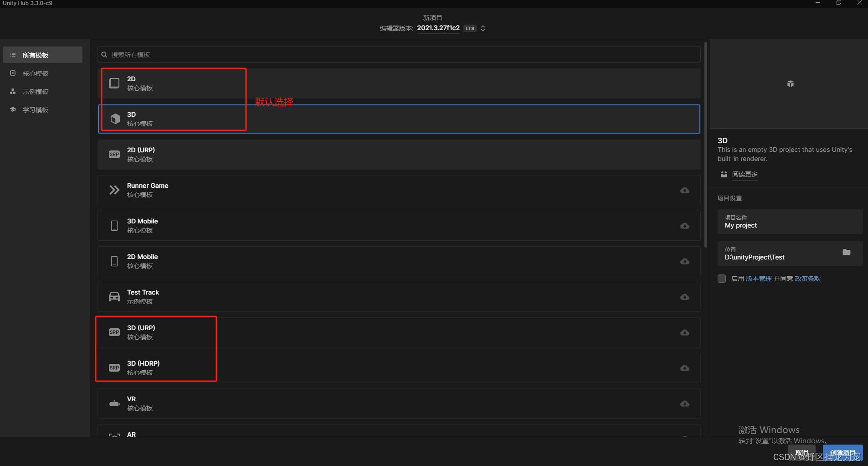Click the VR headset icon
The width and height of the screenshot is (868, 466).
114,404
